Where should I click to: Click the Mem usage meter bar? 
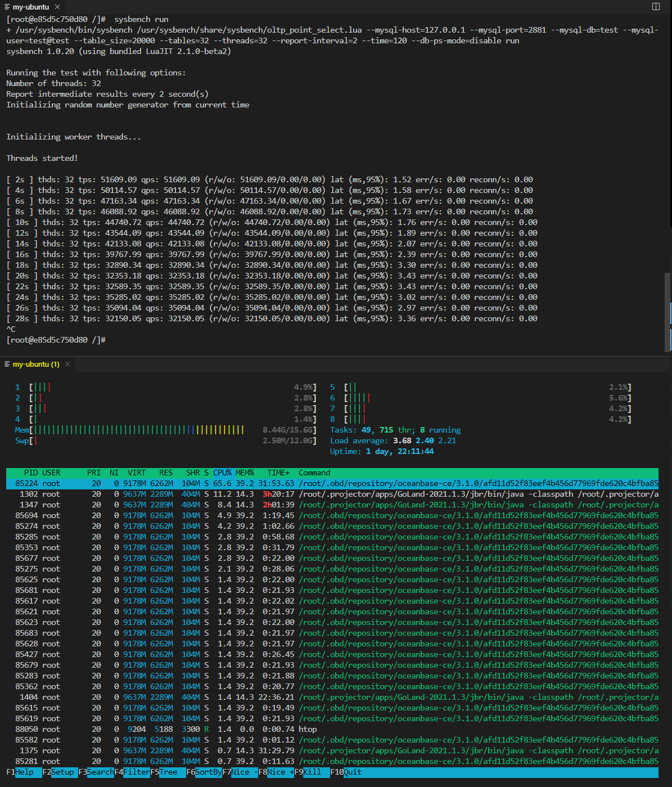coord(135,430)
